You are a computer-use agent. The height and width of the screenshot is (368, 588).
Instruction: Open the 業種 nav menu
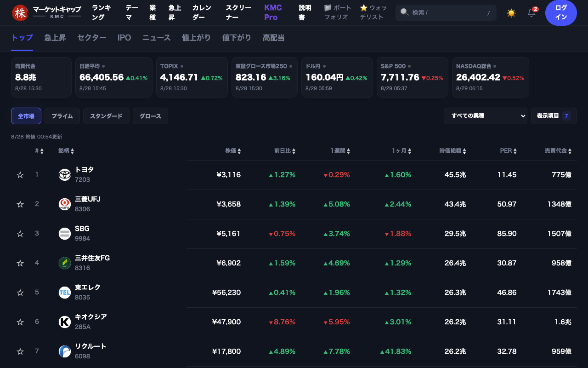click(153, 13)
